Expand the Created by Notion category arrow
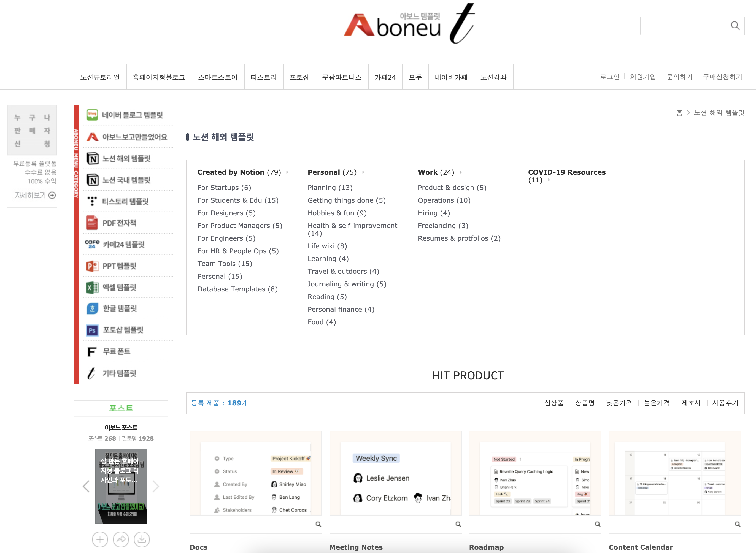Image resolution: width=756 pixels, height=553 pixels. click(287, 172)
